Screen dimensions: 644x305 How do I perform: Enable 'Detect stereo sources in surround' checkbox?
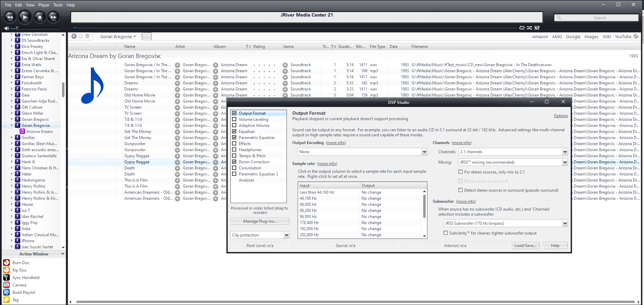[461, 190]
